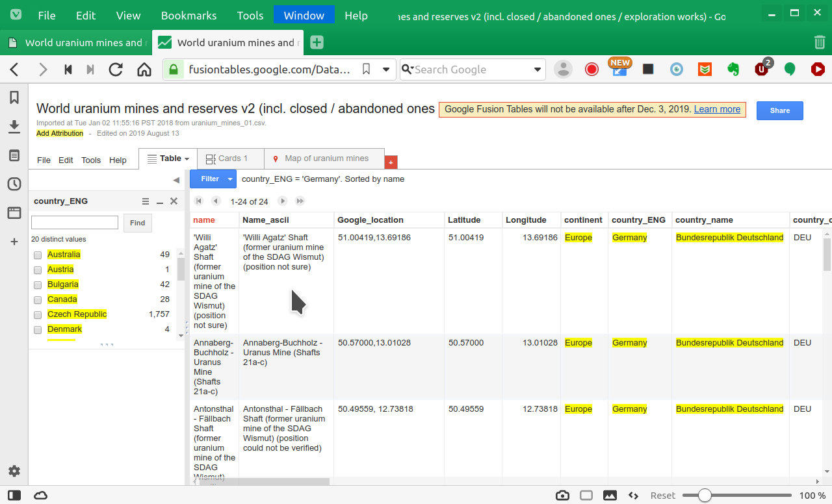This screenshot has height=504, width=832.
Task: Open the Notes side panel
Action: [x=14, y=155]
